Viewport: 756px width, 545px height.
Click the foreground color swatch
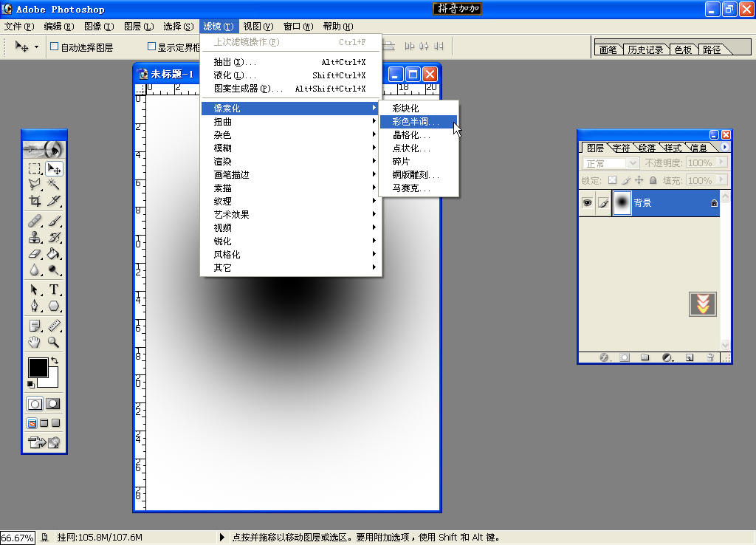38,368
